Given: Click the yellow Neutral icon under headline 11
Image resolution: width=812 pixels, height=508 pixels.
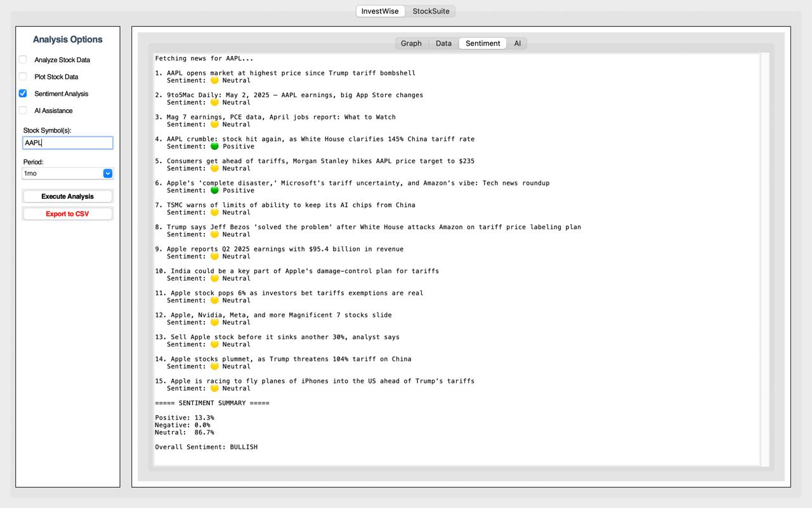Looking at the screenshot, I should click(214, 300).
